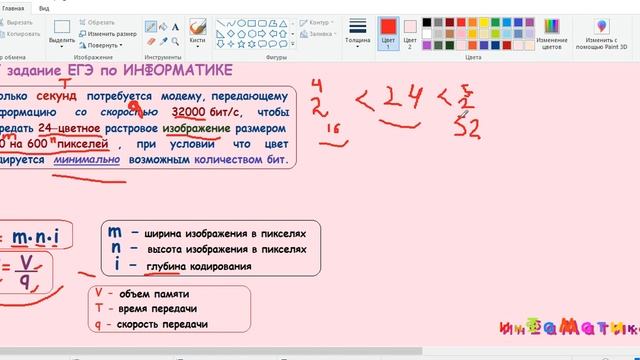This screenshot has height=360, width=640.
Task: Pick the Right arrow shape
Action: [x=262, y=34]
